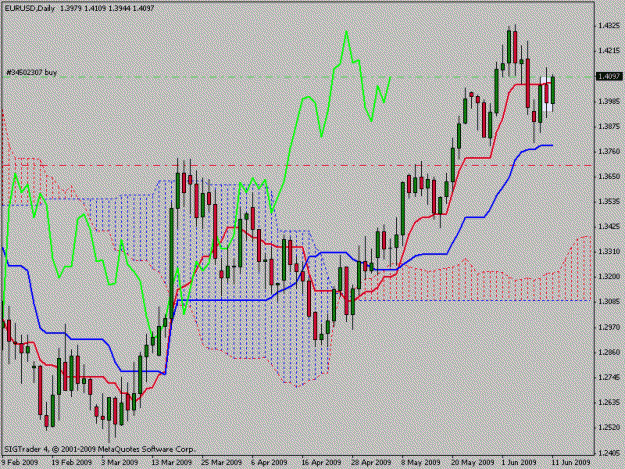The width and height of the screenshot is (625, 469).
Task: Click the 1.4097 current price tag
Action: pos(609,76)
